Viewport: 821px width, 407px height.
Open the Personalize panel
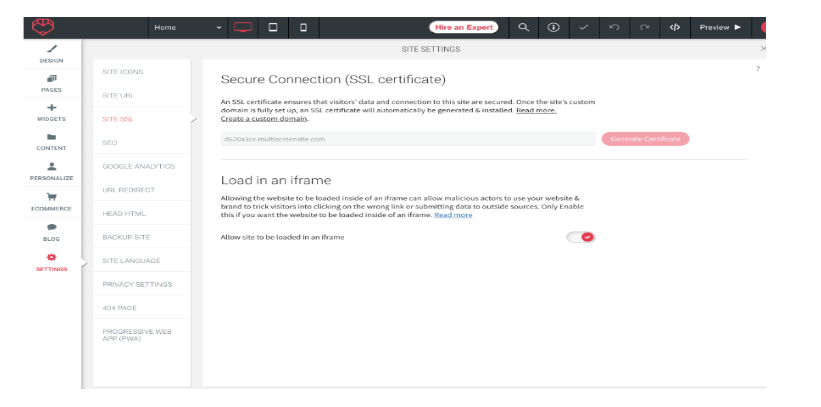51,172
